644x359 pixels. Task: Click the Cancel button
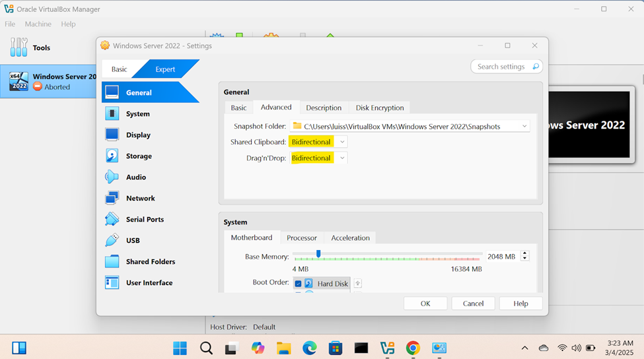coord(473,304)
